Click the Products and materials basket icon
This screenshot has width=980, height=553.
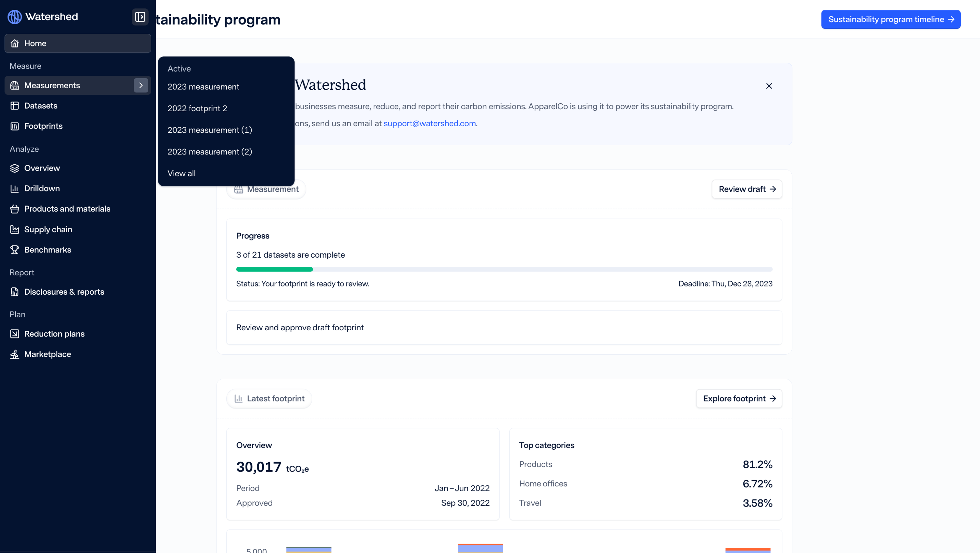pos(15,209)
